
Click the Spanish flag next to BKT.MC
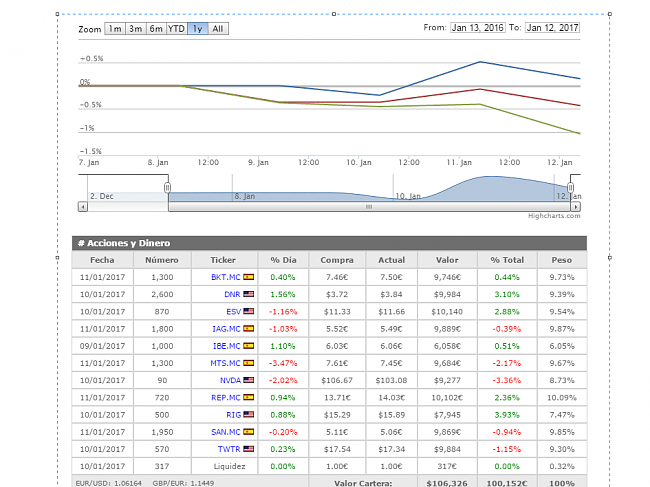click(248, 277)
